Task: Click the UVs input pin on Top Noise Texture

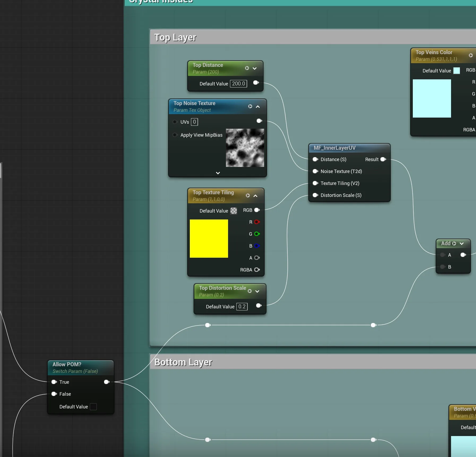Action: 175,122
